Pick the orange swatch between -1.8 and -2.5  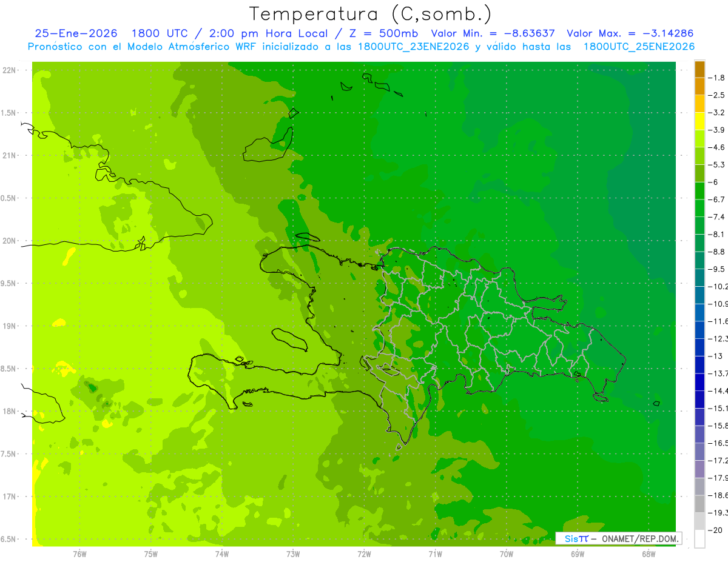[x=699, y=87]
